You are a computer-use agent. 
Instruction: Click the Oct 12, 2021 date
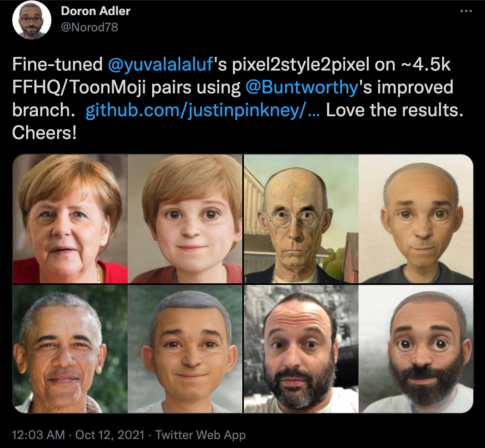pos(110,435)
